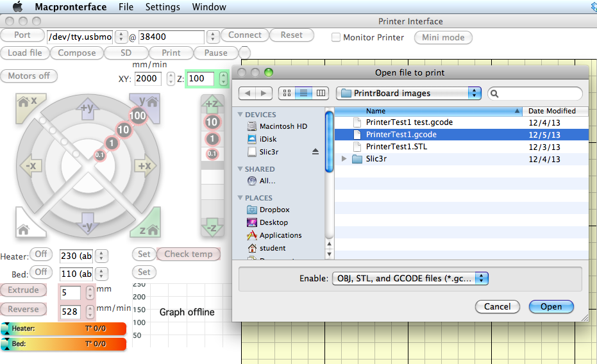Select XY 1 mm step bubble
Image resolution: width=597 pixels, height=364 pixels.
[x=111, y=143]
